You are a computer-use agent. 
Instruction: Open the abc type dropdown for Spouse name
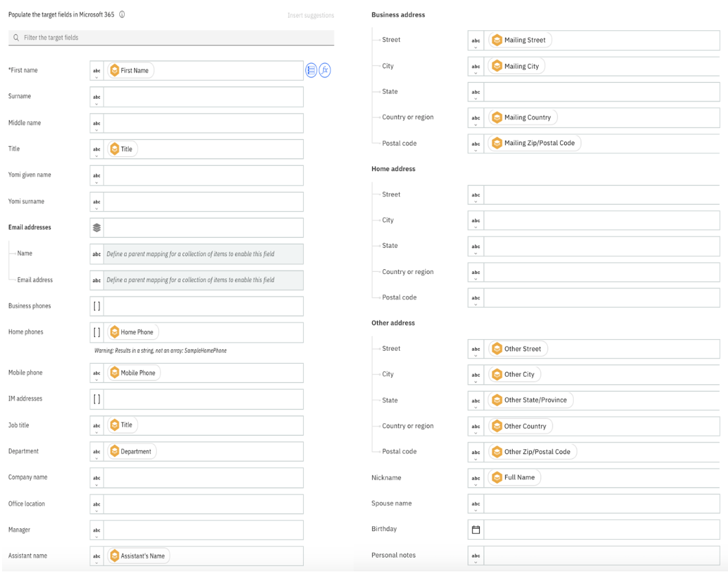(x=476, y=505)
